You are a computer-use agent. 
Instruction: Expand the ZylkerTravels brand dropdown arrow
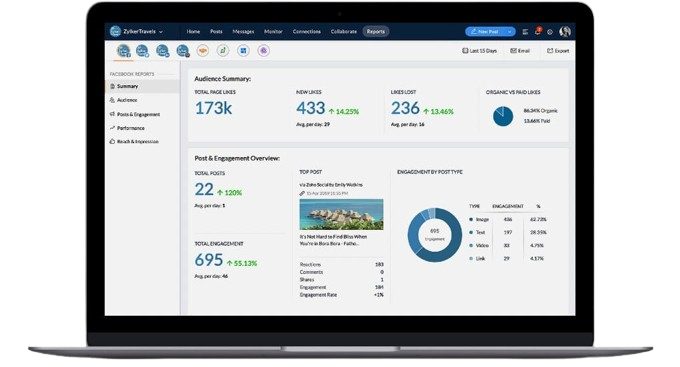pos(161,32)
